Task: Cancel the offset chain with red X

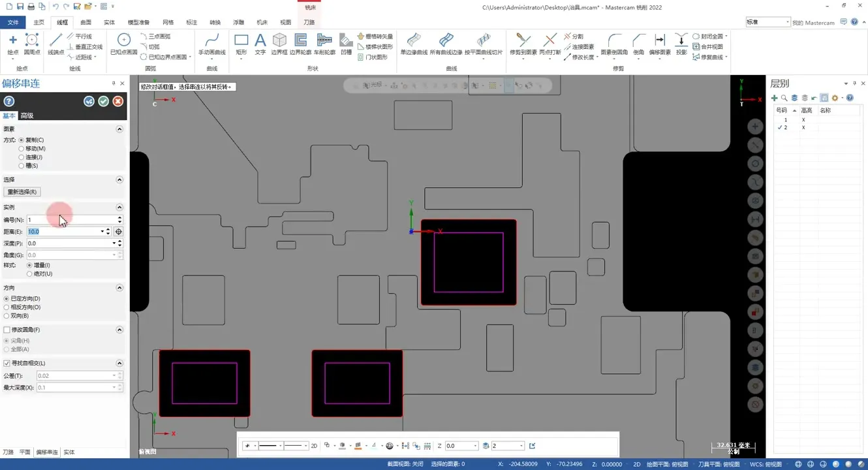Action: click(118, 101)
